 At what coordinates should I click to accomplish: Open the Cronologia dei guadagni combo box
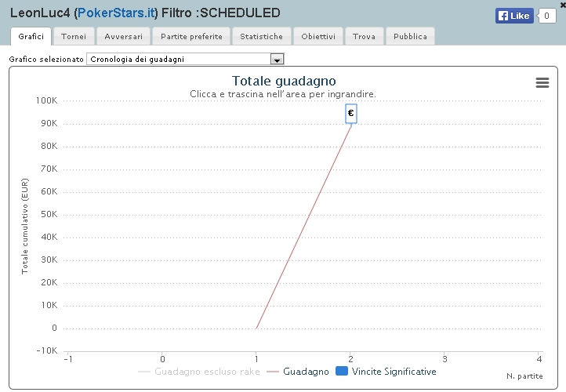(185, 60)
